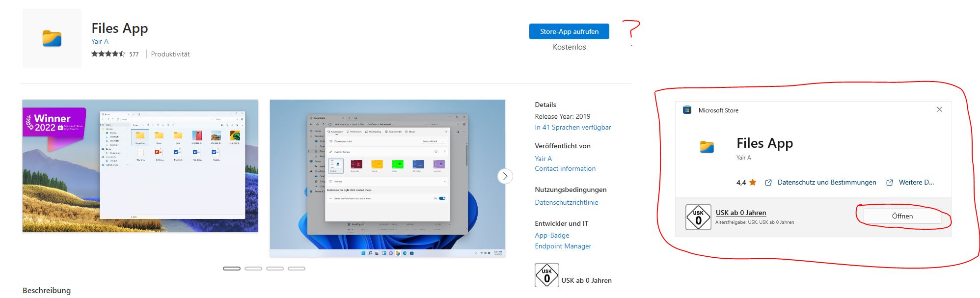Image resolution: width=980 pixels, height=298 pixels.
Task: Click the Kostenlos price label
Action: click(569, 47)
